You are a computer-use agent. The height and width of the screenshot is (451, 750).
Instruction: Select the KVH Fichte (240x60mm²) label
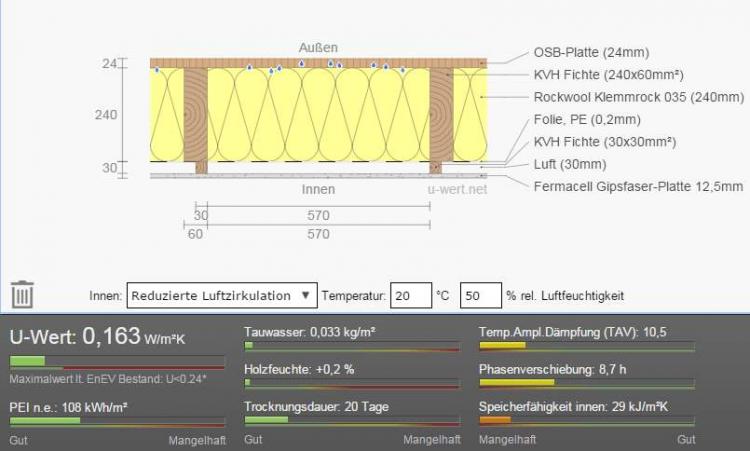[609, 75]
